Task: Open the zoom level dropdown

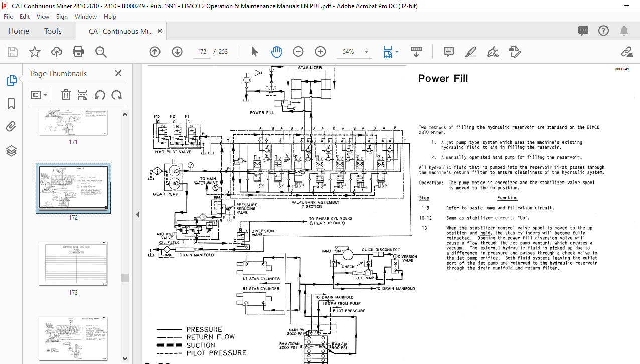Action: click(x=366, y=52)
